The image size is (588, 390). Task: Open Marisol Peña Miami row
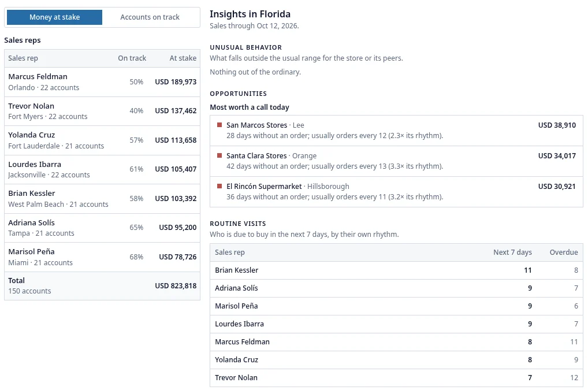coord(102,257)
